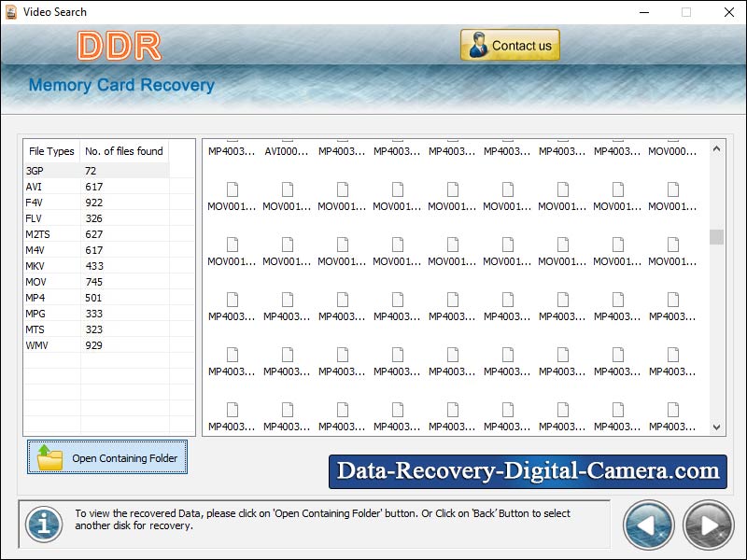Select the FLV file type row
The image size is (747, 560).
click(x=97, y=218)
